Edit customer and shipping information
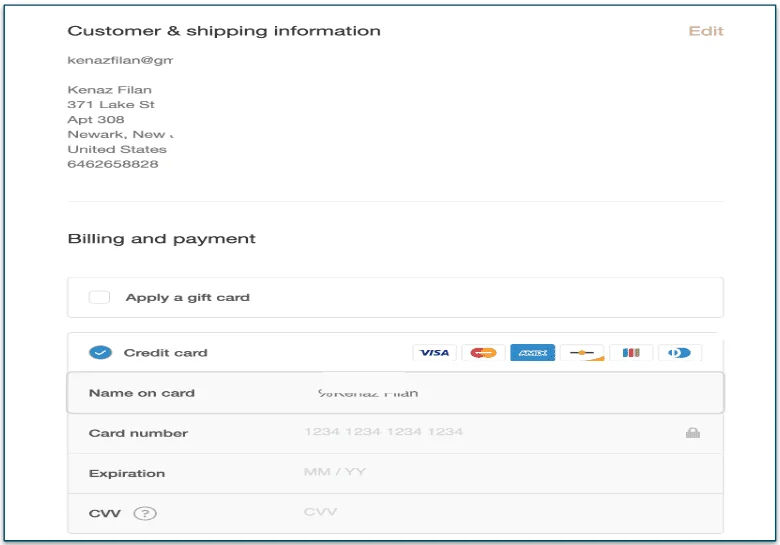The height and width of the screenshot is (545, 780). [705, 31]
